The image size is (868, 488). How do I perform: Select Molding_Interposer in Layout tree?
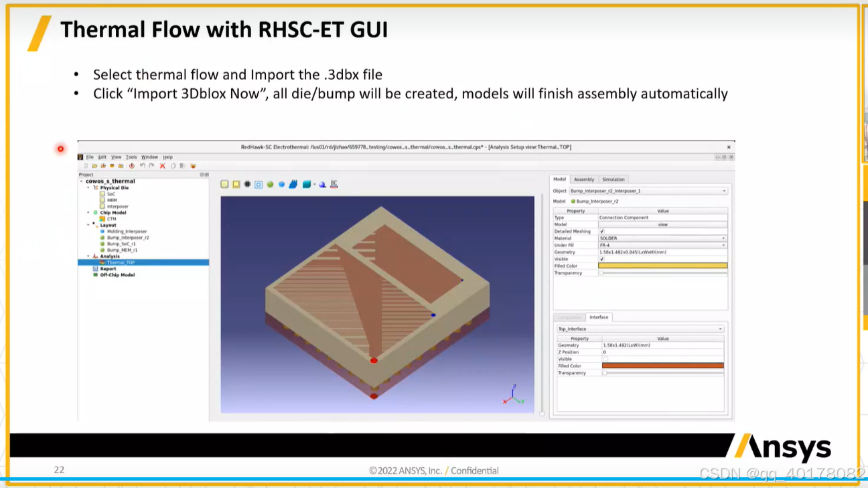tap(127, 232)
